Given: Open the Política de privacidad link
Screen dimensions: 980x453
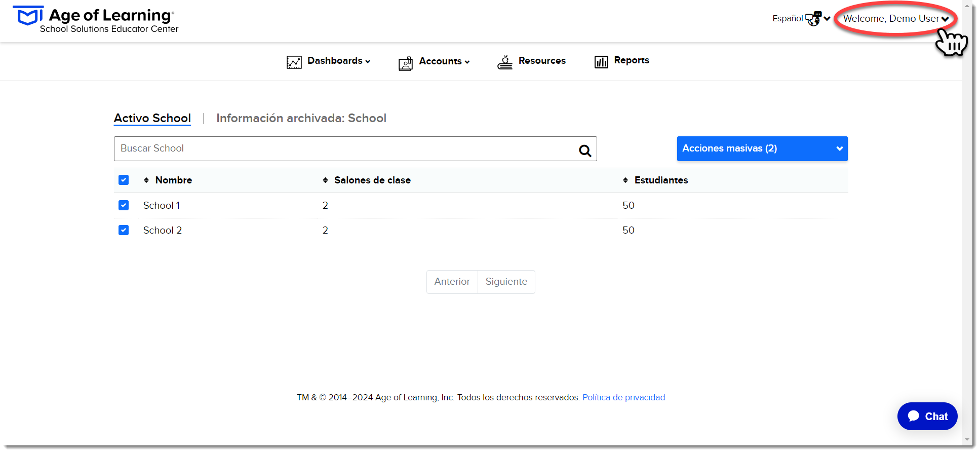Looking at the screenshot, I should 623,397.
